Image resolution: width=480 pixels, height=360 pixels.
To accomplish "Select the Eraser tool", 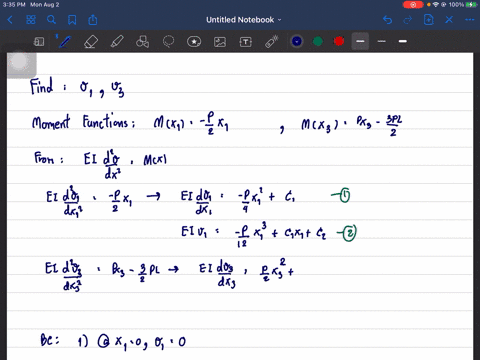I will point(91,42).
